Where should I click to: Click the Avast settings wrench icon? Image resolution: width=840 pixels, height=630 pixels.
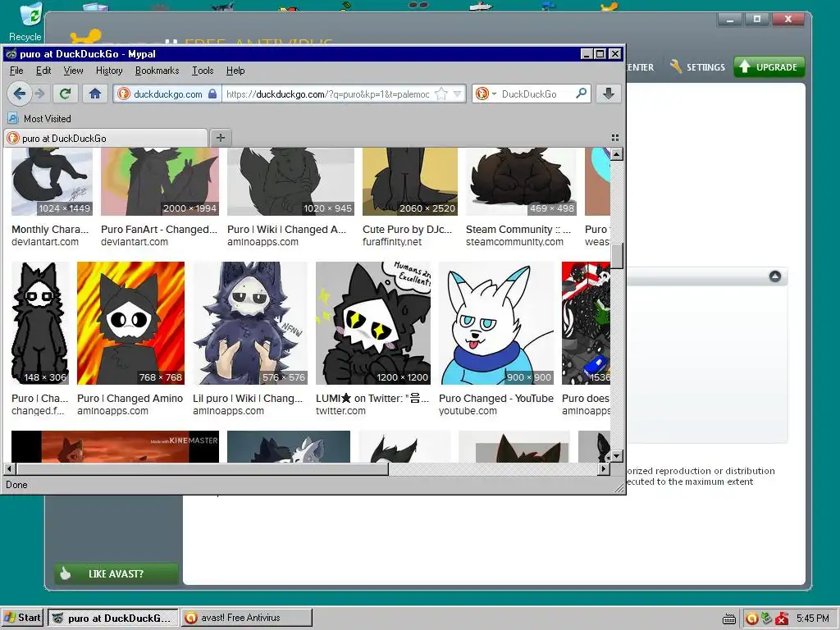point(676,66)
